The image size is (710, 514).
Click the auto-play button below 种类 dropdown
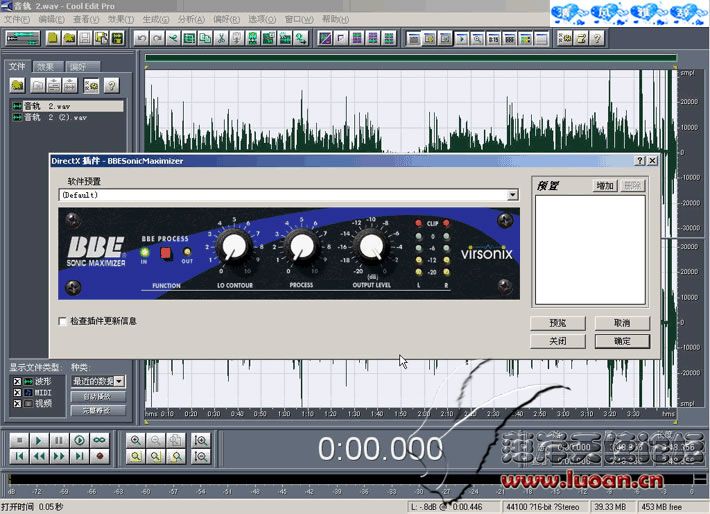point(97,397)
